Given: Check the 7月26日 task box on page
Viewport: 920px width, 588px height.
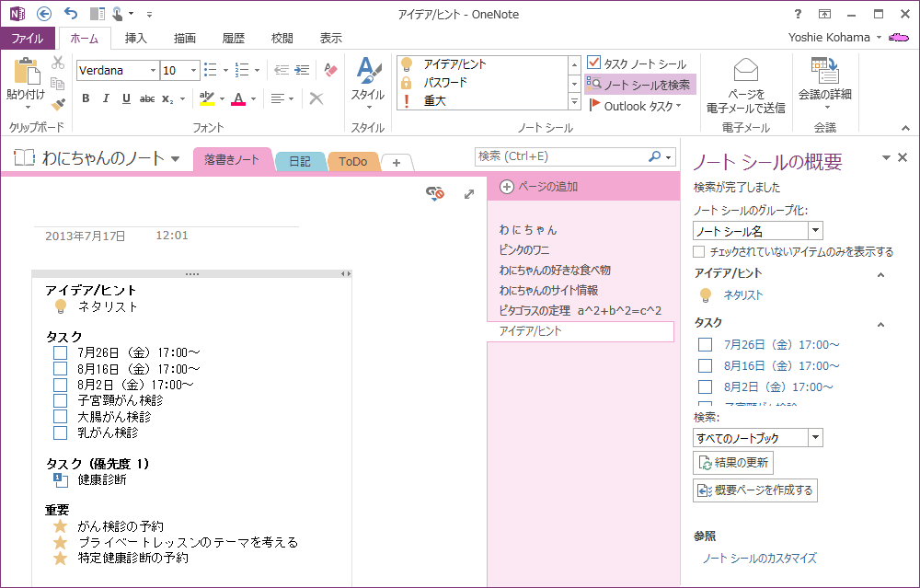Looking at the screenshot, I should [x=61, y=352].
